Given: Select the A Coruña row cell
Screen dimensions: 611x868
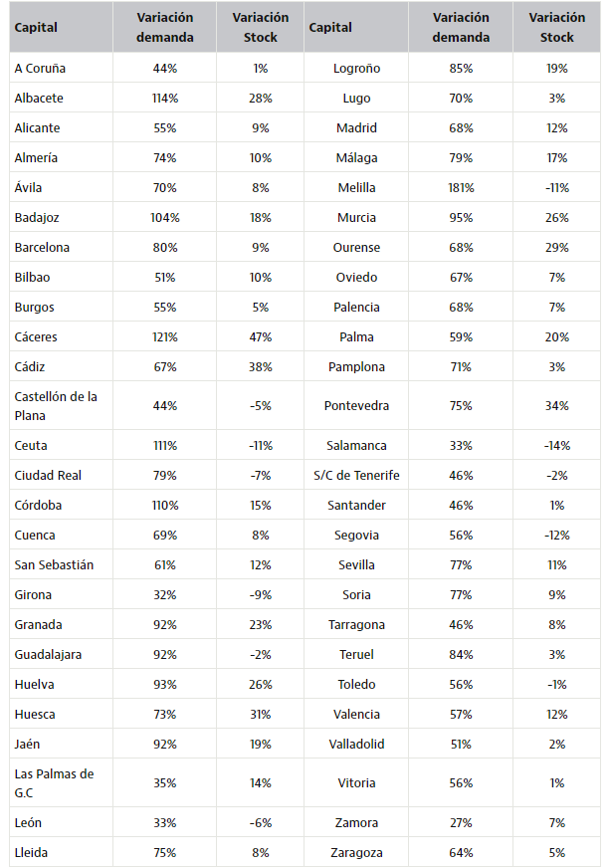Looking at the screenshot, I should pyautogui.click(x=61, y=68).
